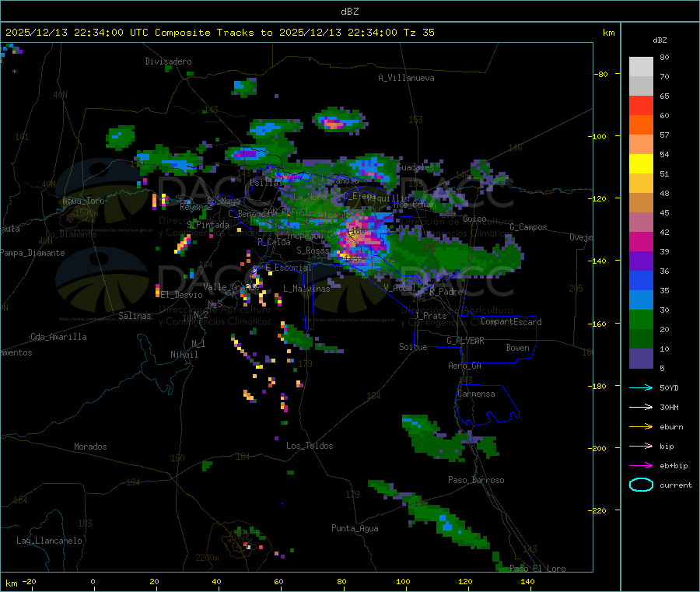
Task: Click the light gray 80 dBZ color swatch
Action: [x=641, y=67]
